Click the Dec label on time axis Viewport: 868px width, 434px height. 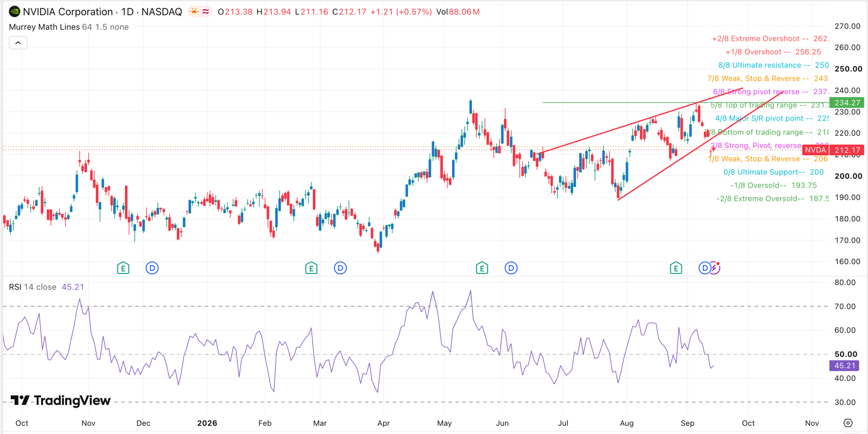click(x=143, y=423)
